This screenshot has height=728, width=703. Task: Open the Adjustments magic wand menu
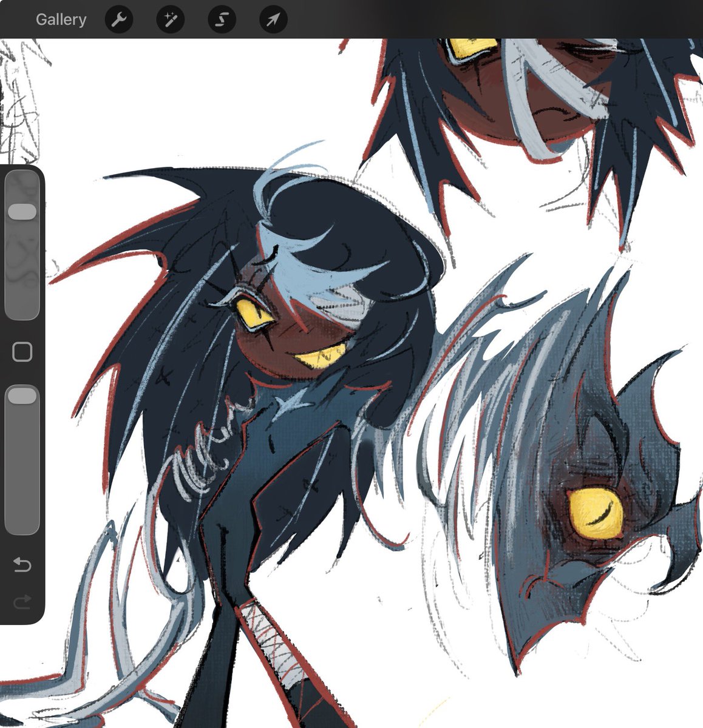tap(170, 20)
